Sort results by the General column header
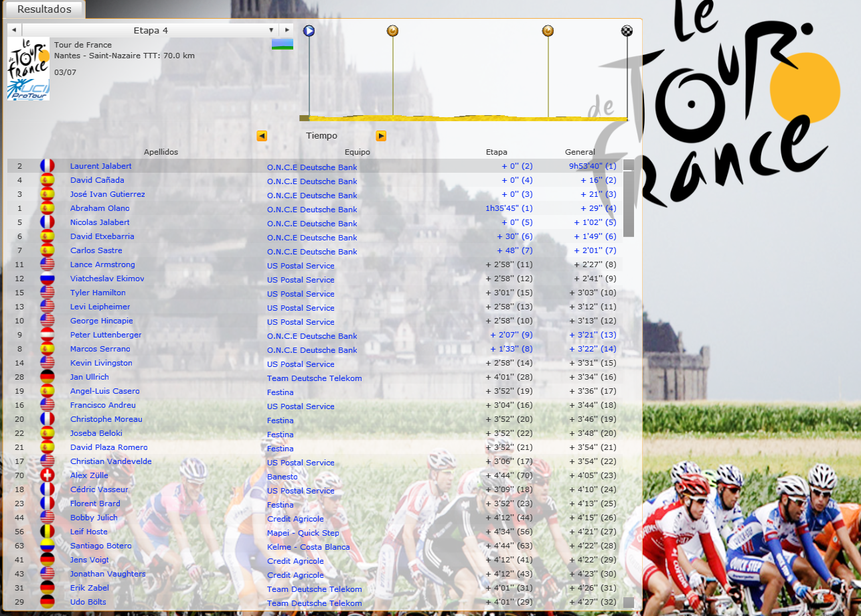The height and width of the screenshot is (616, 861). click(x=580, y=152)
